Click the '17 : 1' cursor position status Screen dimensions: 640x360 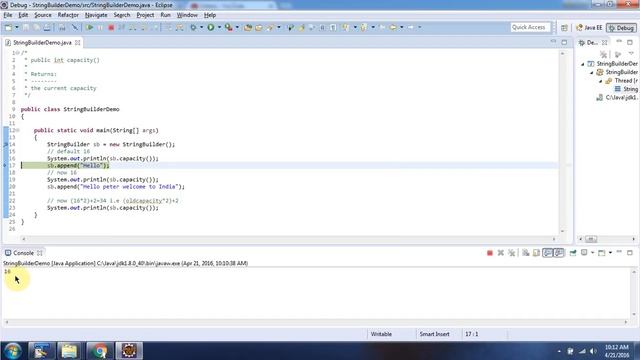(471, 334)
